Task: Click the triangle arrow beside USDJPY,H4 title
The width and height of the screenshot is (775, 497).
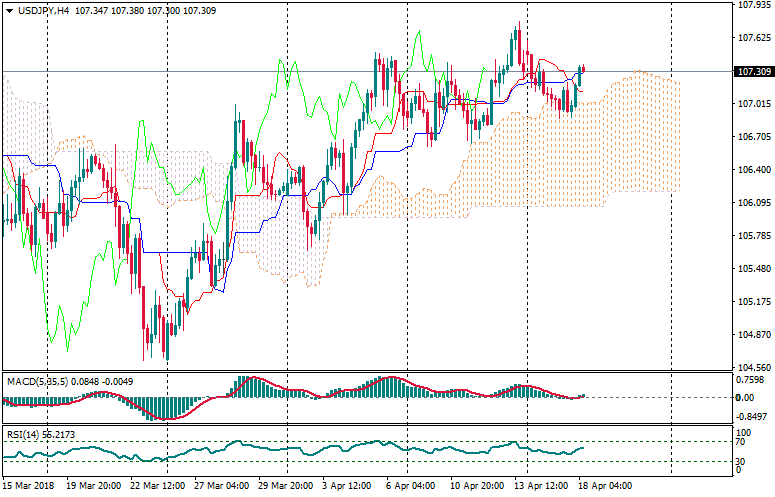Action: point(8,9)
